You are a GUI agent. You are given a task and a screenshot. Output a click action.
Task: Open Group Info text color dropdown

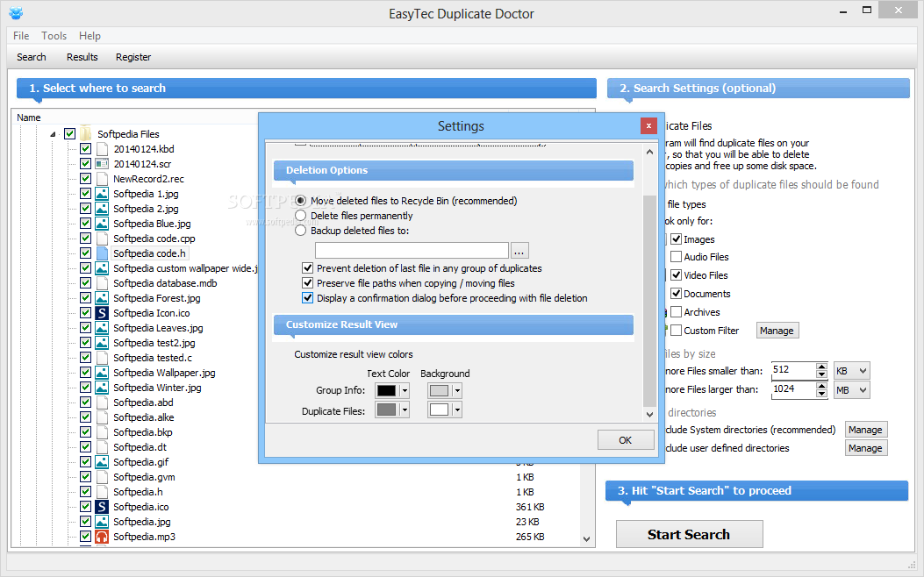coord(405,390)
